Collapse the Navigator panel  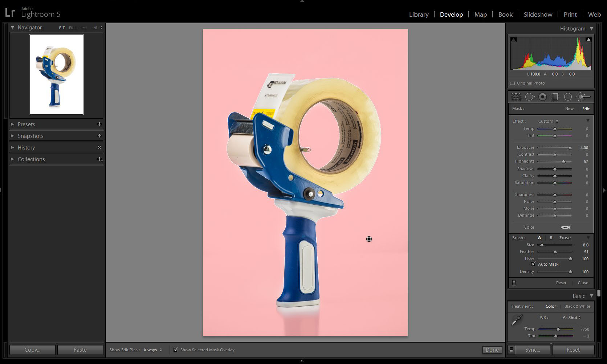point(12,27)
